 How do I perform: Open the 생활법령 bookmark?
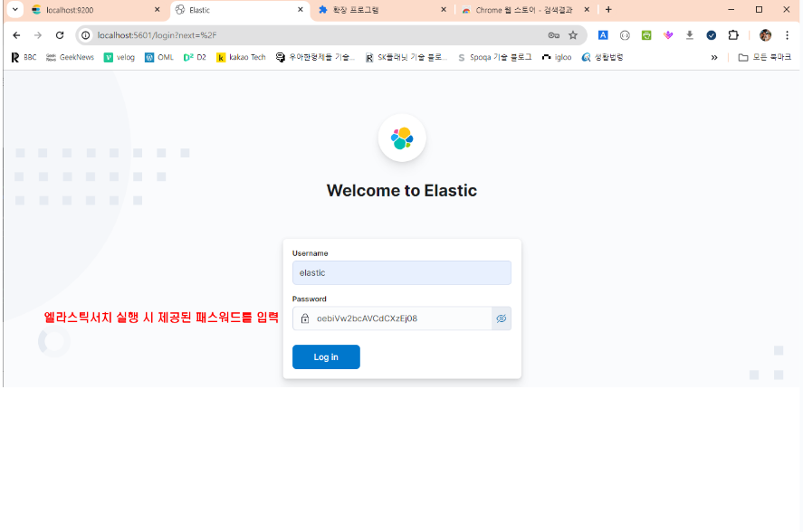point(603,57)
